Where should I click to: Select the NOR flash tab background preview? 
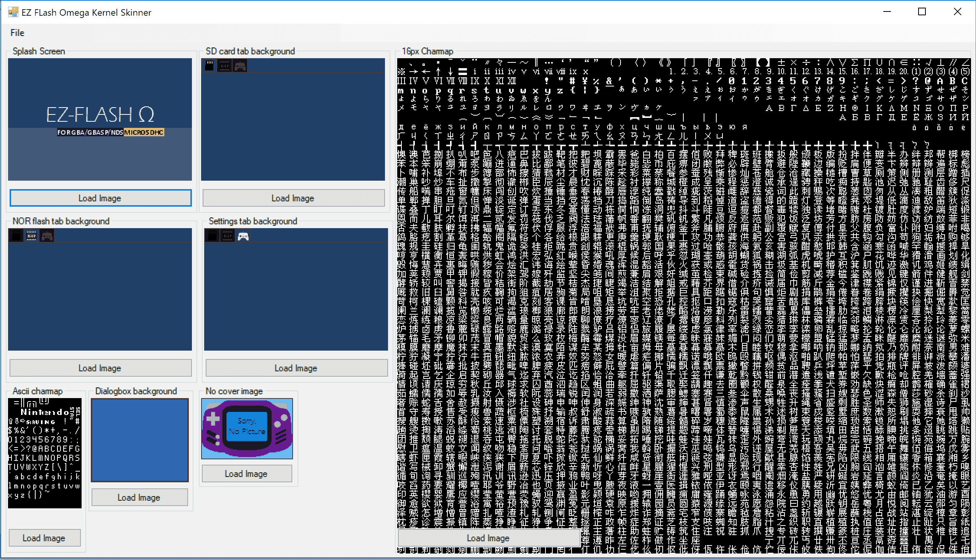[x=100, y=289]
